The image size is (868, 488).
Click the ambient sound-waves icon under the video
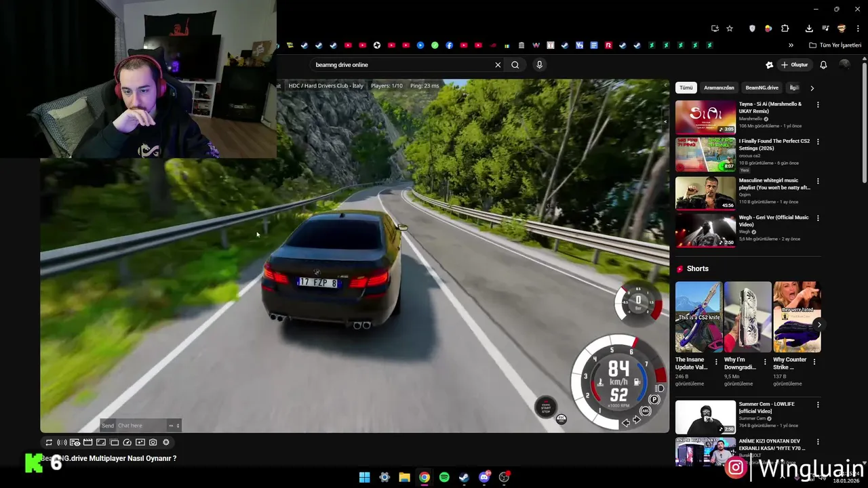pos(62,443)
